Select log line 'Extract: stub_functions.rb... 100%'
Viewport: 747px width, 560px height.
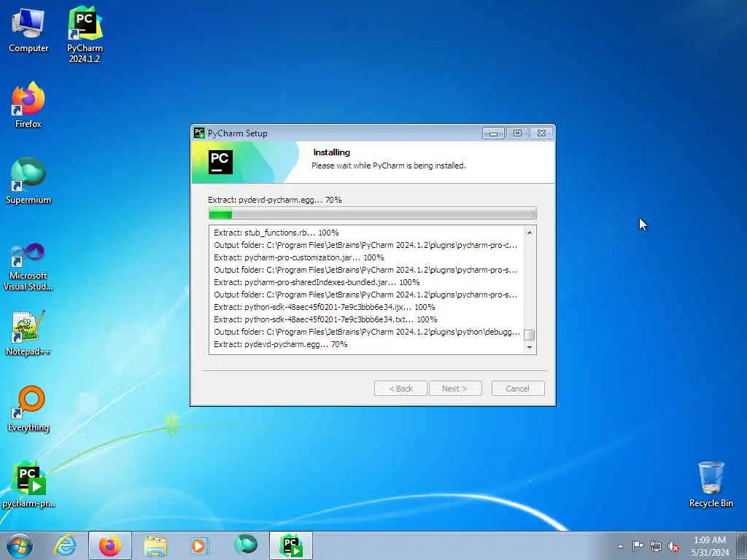point(276,233)
